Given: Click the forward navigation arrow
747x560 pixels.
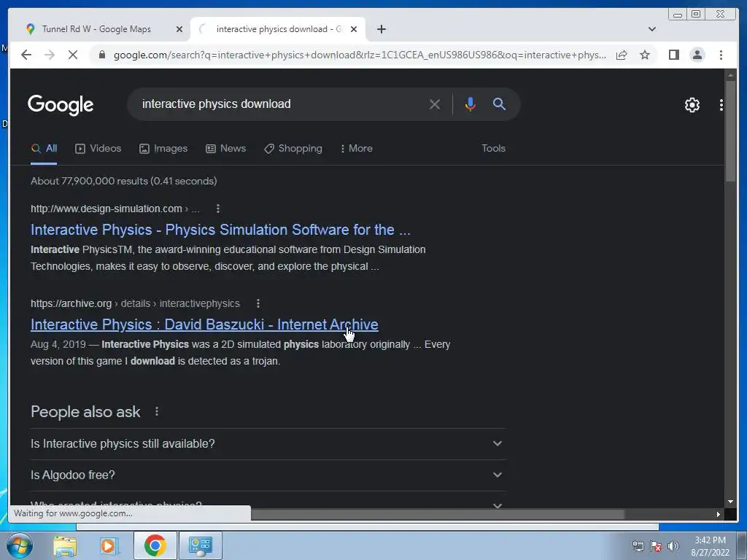Looking at the screenshot, I should pos(50,55).
